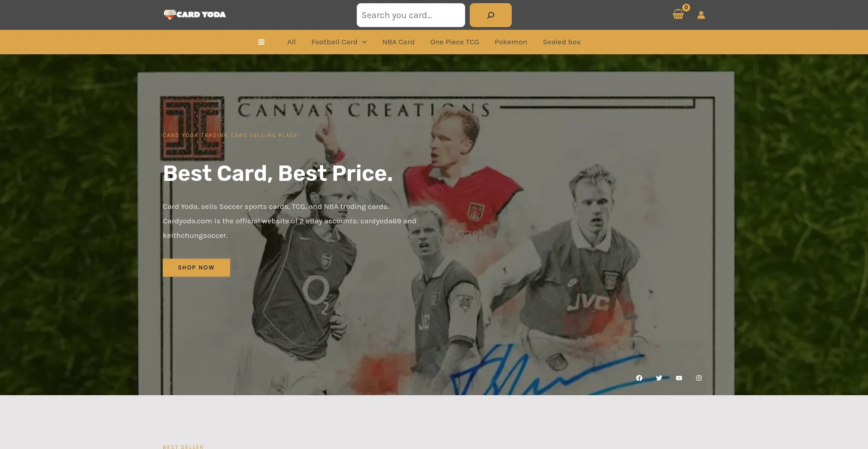
Task: Open the shopping basket cart icon
Action: point(678,15)
